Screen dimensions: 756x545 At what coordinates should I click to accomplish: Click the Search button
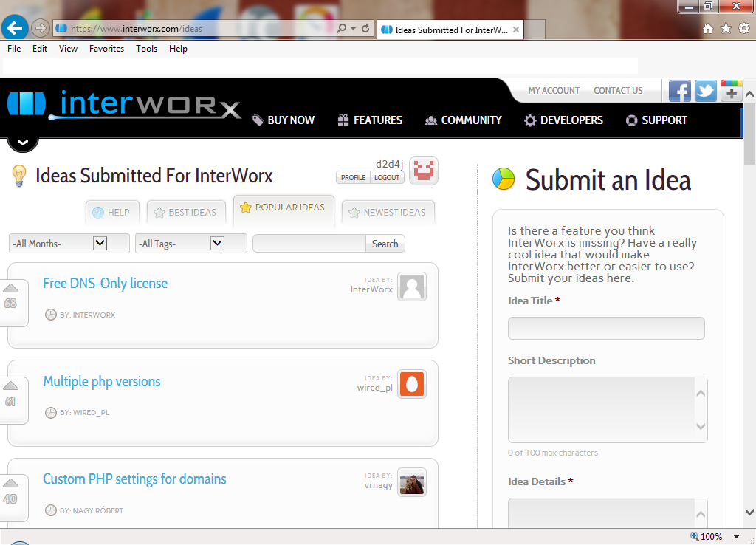[385, 244]
